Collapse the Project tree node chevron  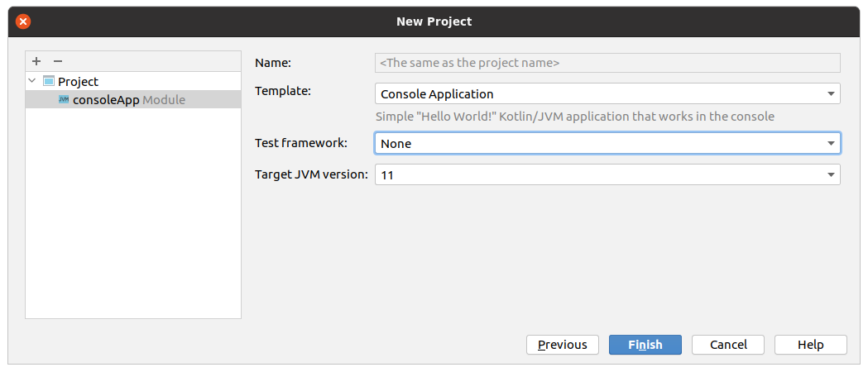click(x=32, y=81)
